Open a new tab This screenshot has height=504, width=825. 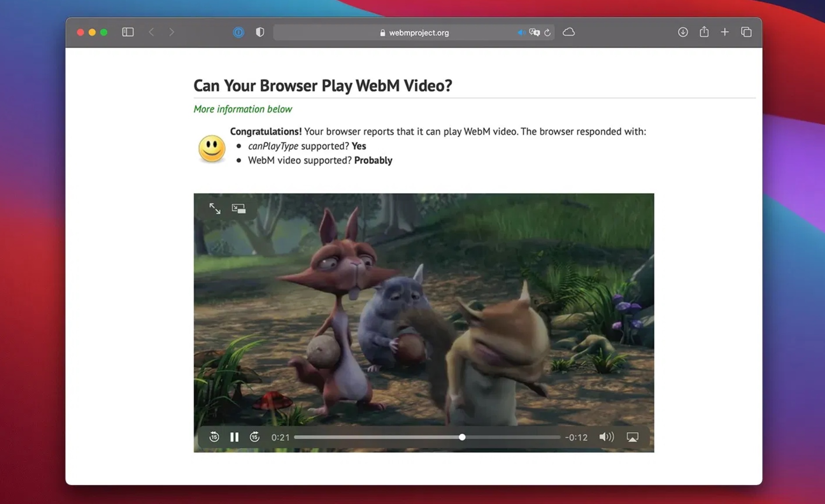[725, 32]
